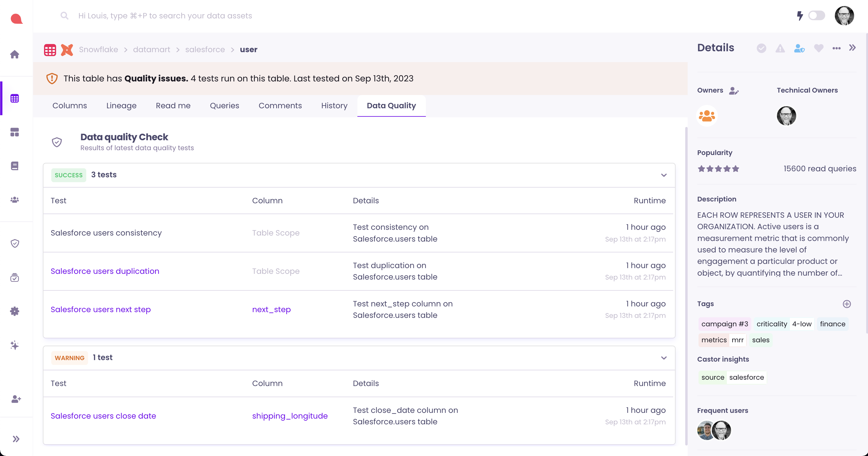Click the popularity star rating
This screenshot has width=868, height=456.
pyautogui.click(x=718, y=169)
